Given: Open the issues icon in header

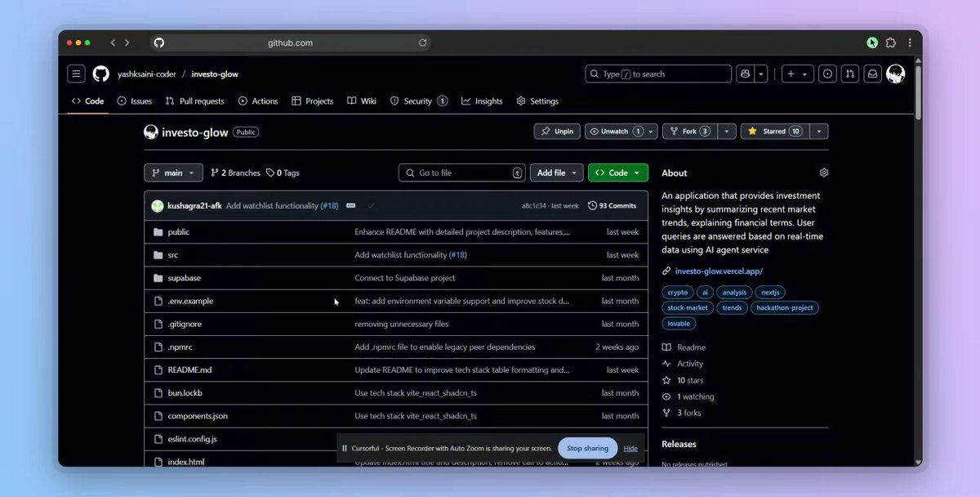Looking at the screenshot, I should pos(828,74).
